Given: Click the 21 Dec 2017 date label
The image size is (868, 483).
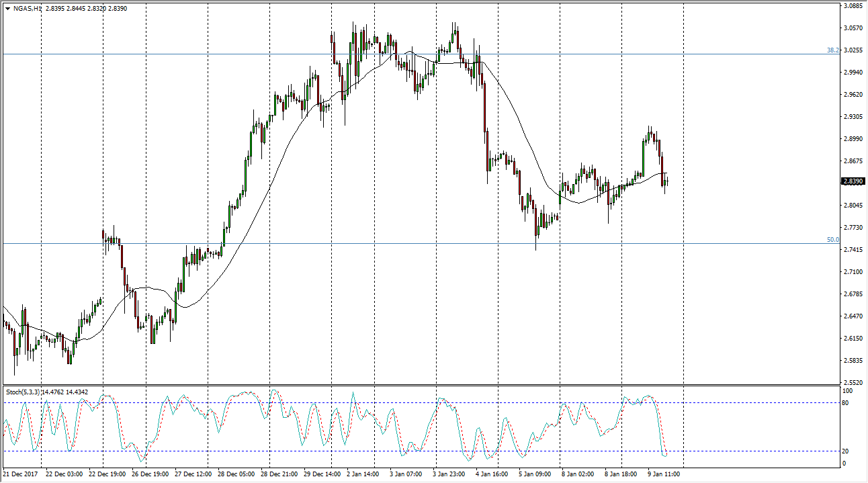Looking at the screenshot, I should click(21, 474).
